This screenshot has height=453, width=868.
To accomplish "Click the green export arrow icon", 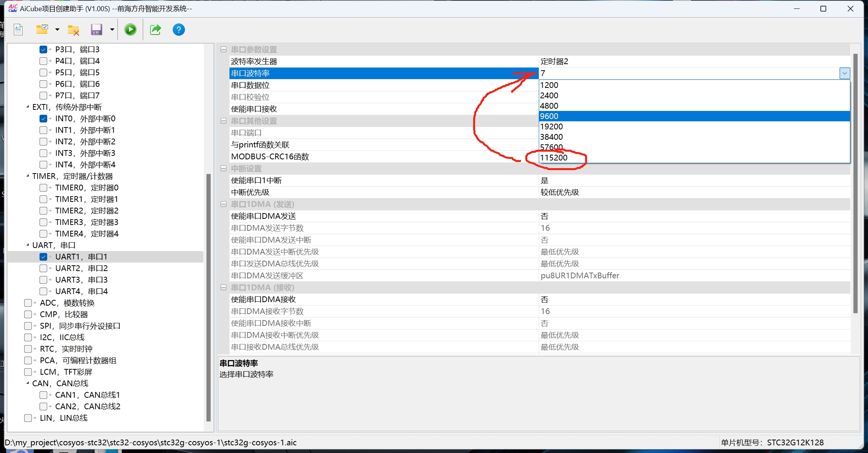I will tap(155, 30).
